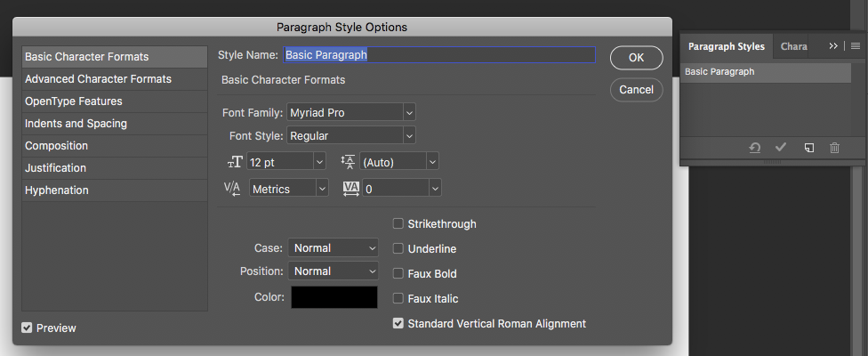Click the font size icon

point(235,162)
